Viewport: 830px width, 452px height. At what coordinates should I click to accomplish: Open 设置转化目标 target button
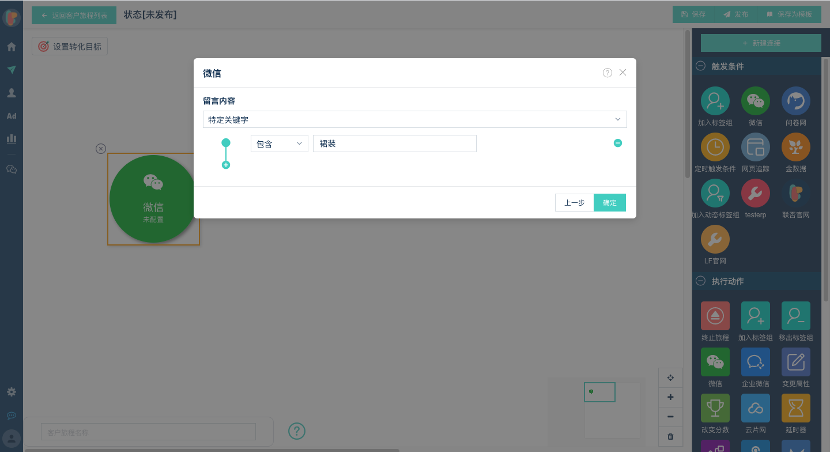coord(70,47)
